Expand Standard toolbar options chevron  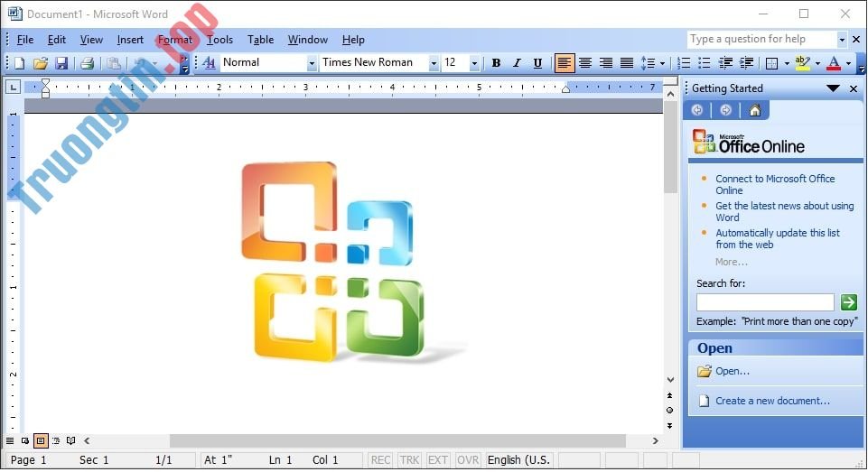click(185, 64)
